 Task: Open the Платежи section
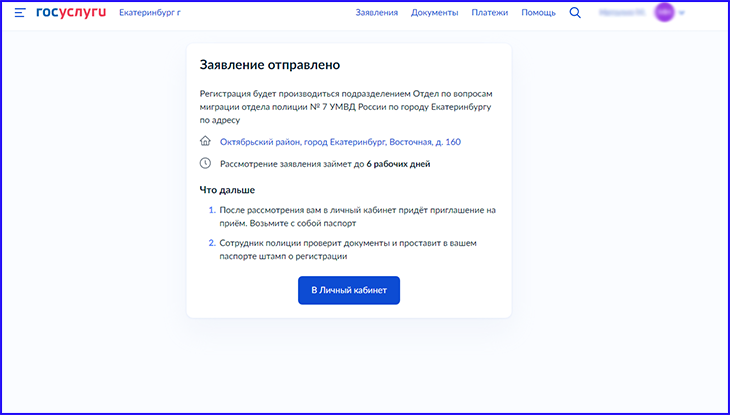(x=489, y=13)
